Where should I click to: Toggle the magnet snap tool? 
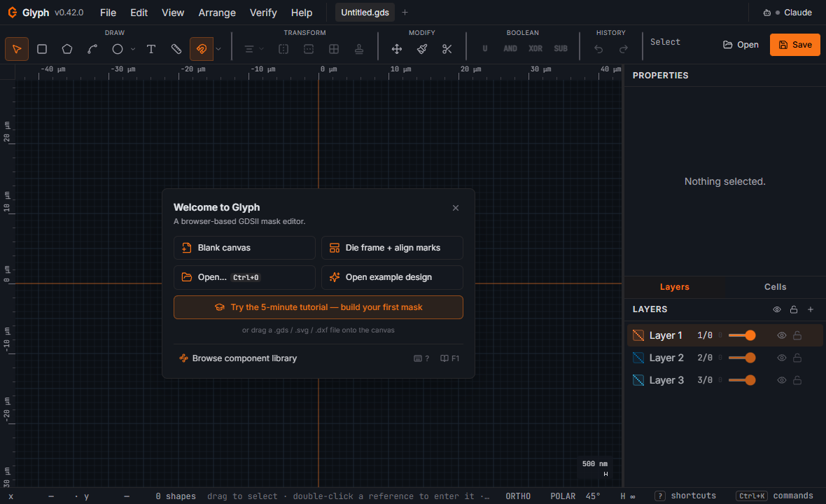coord(202,49)
